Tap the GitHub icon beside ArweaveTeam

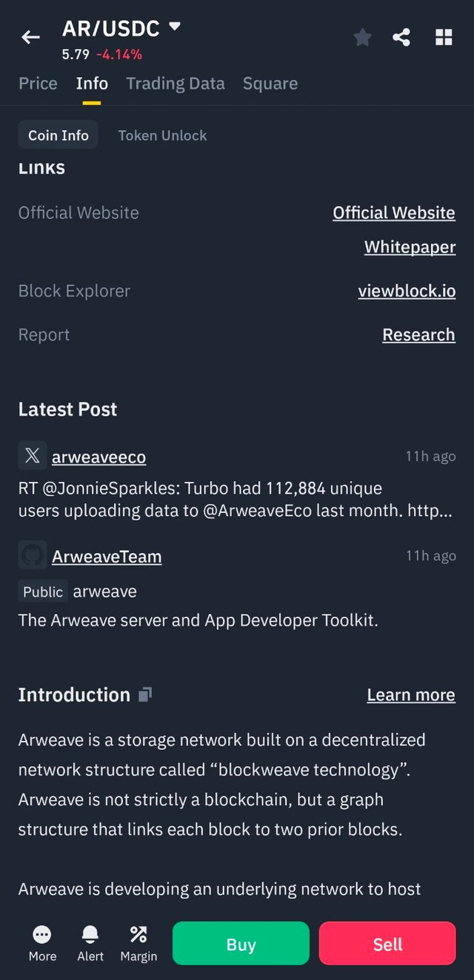click(x=33, y=555)
